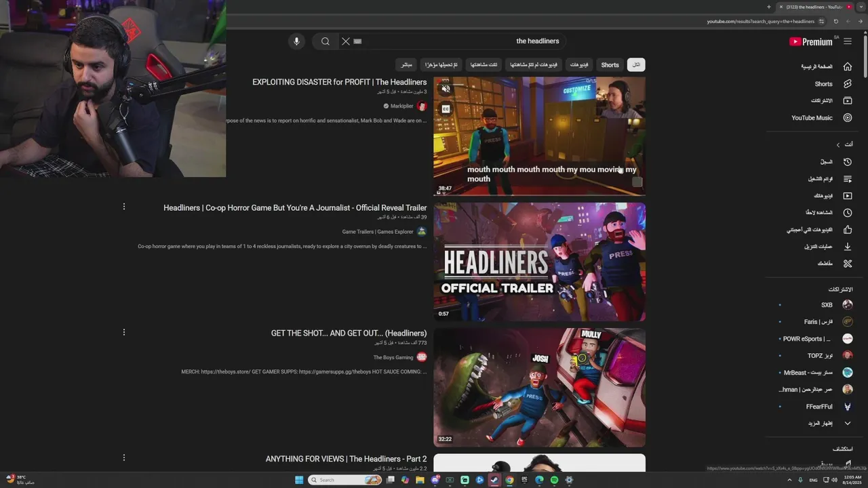868x488 pixels.
Task: Open Watch later clock icon
Action: [848, 213]
